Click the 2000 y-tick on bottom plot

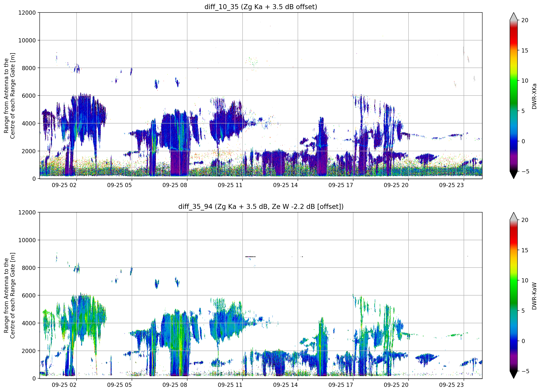click(x=29, y=351)
